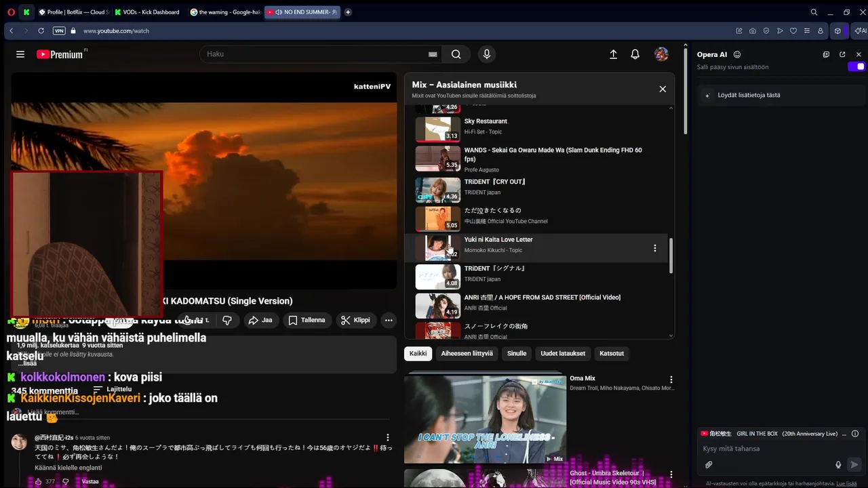This screenshot has width=868, height=488.
Task: Save video with Tallenna button
Action: click(307, 320)
